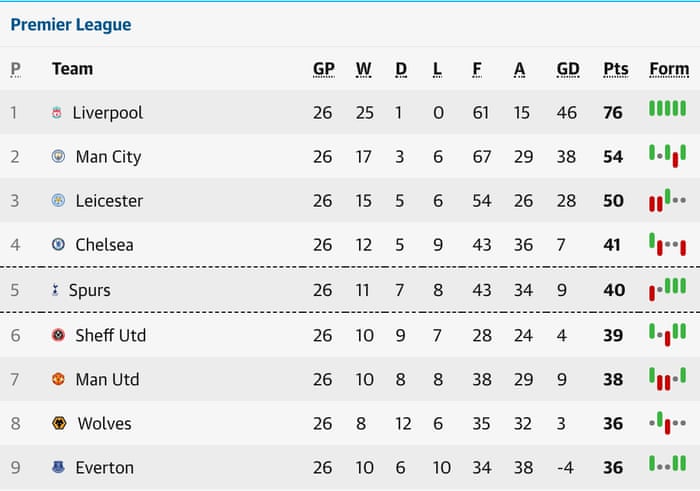Viewport: 700px width, 491px height.
Task: Click the Wolves club crest icon
Action: coord(59,424)
